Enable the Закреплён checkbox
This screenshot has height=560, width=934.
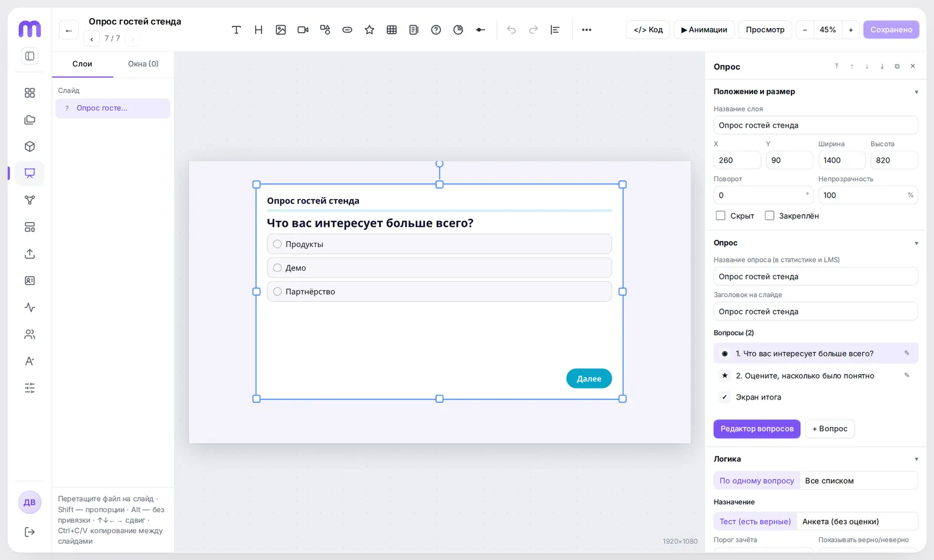[x=769, y=216]
